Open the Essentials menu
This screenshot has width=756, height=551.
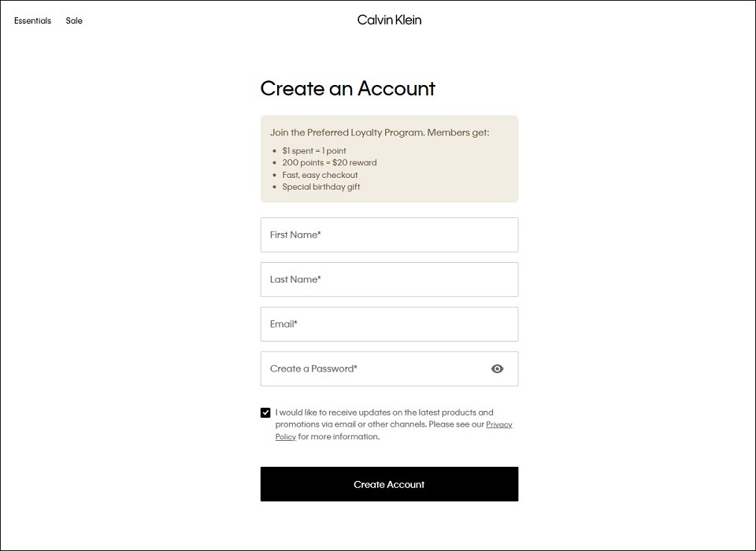coord(33,20)
